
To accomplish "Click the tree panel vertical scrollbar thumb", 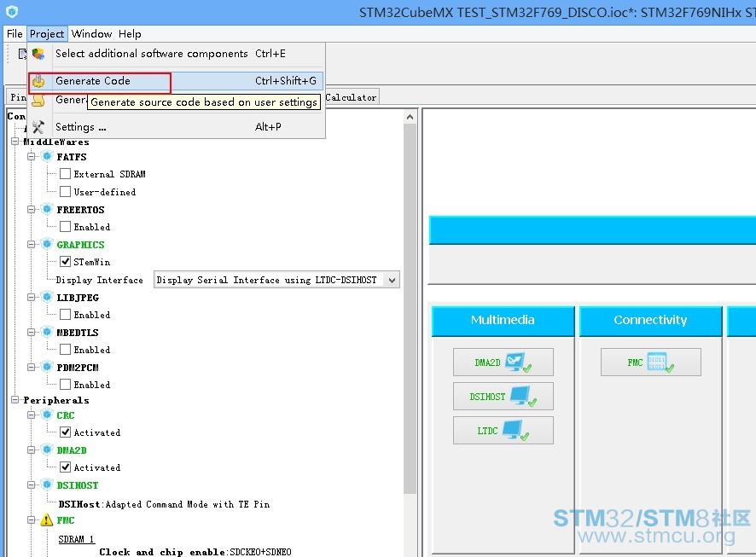I will [x=410, y=309].
